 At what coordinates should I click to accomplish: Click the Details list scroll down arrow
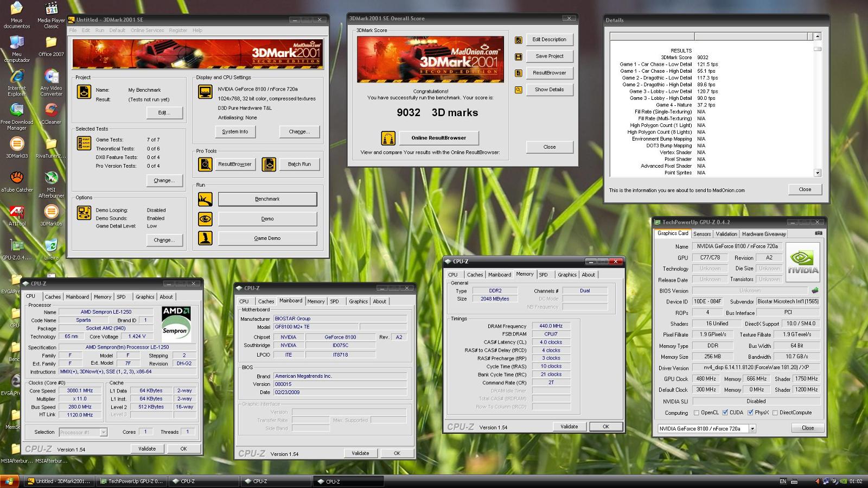pyautogui.click(x=818, y=173)
